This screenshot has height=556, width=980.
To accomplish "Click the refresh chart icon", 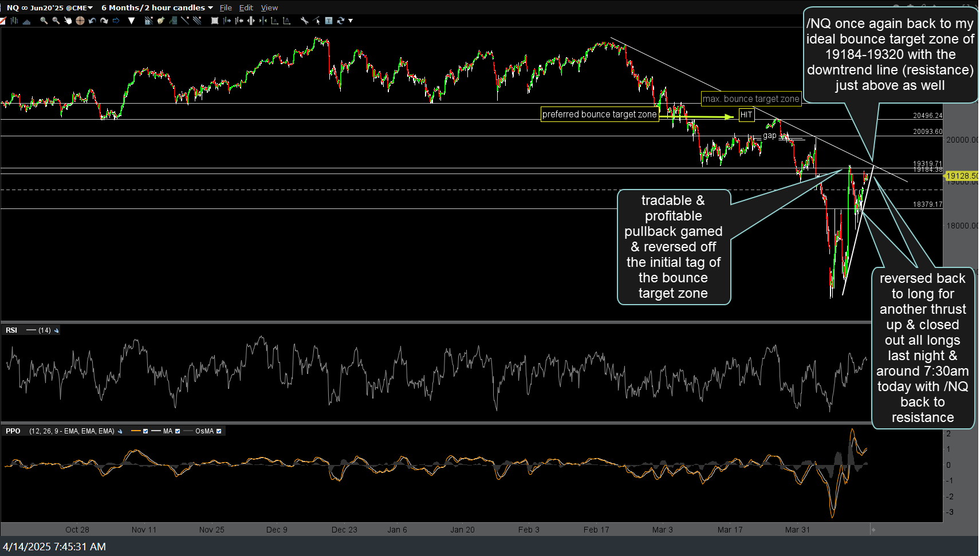I will [341, 21].
